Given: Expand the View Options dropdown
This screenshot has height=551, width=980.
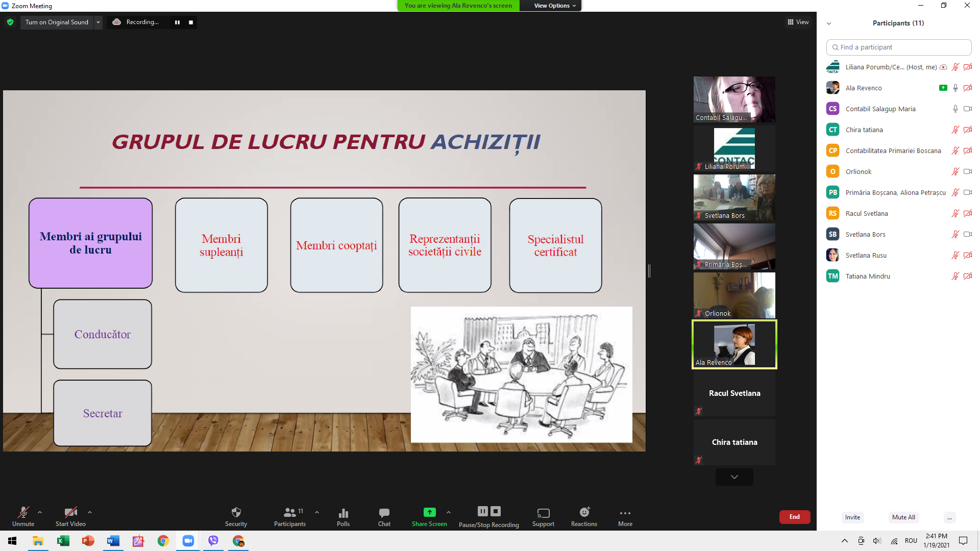Looking at the screenshot, I should [x=554, y=6].
